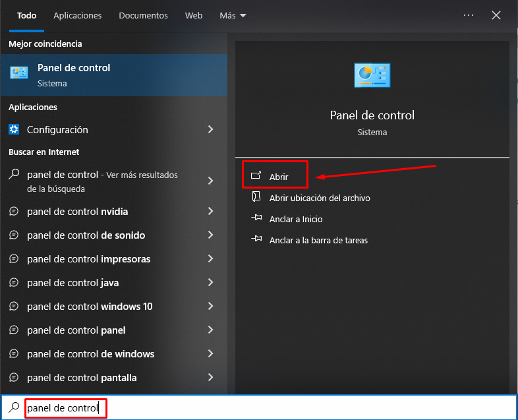
Task: Click the magnifier icon next to 'Ver más resultados'
Action: click(14, 174)
